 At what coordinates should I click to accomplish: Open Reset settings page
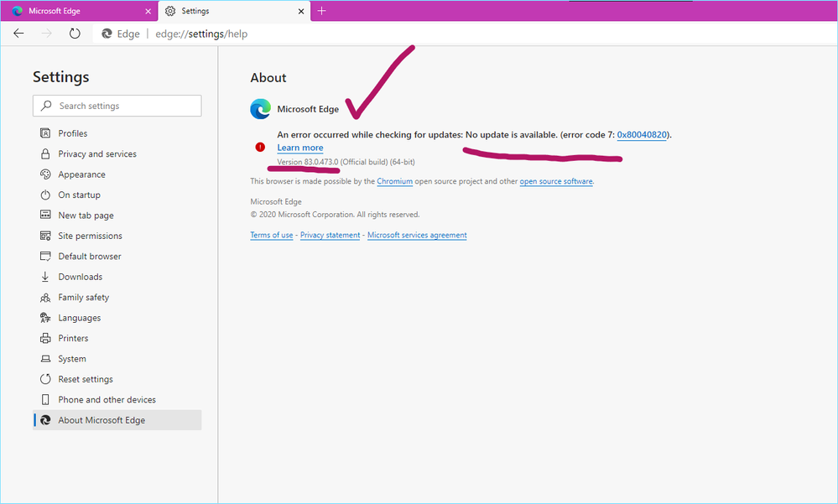[x=117, y=379]
